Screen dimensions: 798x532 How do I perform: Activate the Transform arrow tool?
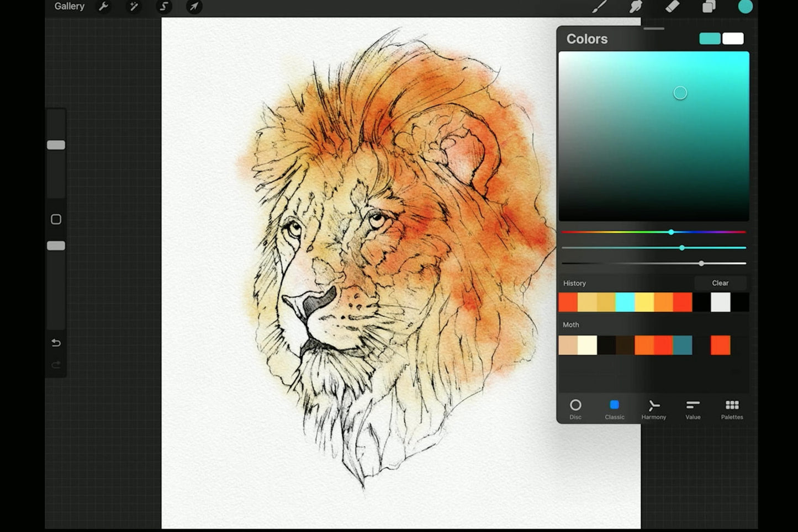coord(194,7)
